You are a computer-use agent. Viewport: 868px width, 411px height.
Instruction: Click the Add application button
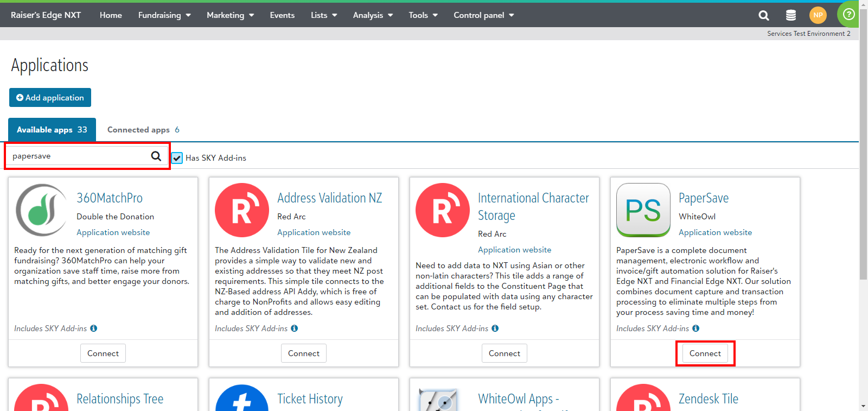pos(50,98)
